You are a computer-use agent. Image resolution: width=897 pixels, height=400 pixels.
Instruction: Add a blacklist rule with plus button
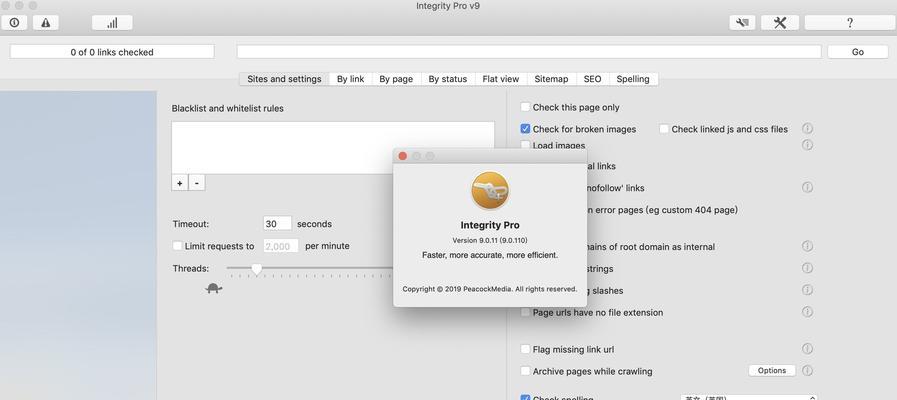pyautogui.click(x=180, y=183)
